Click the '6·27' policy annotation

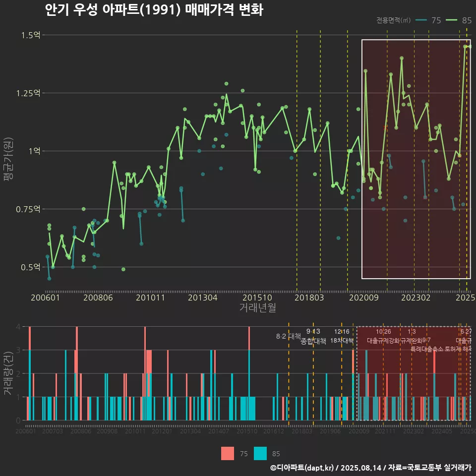click(x=466, y=332)
